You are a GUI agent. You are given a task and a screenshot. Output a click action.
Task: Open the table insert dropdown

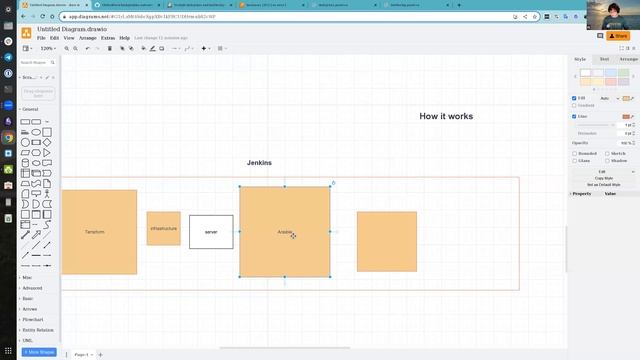222,49
